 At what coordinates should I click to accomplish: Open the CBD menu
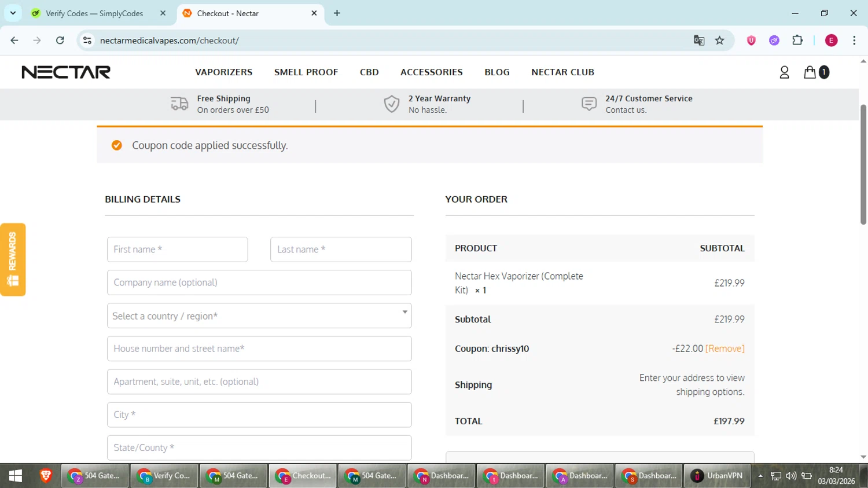point(369,72)
